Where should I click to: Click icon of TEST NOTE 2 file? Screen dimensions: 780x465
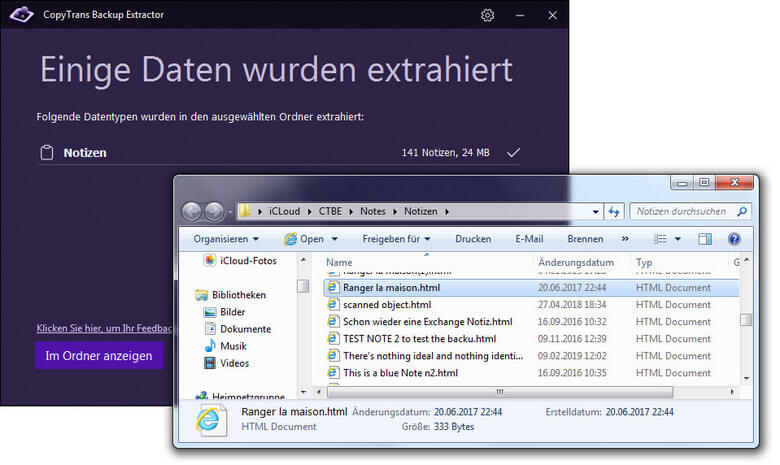pos(332,339)
